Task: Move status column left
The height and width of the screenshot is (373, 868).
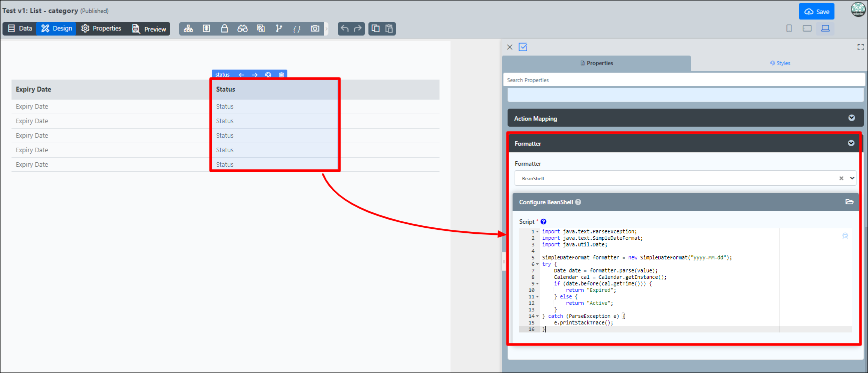Action: coord(242,75)
